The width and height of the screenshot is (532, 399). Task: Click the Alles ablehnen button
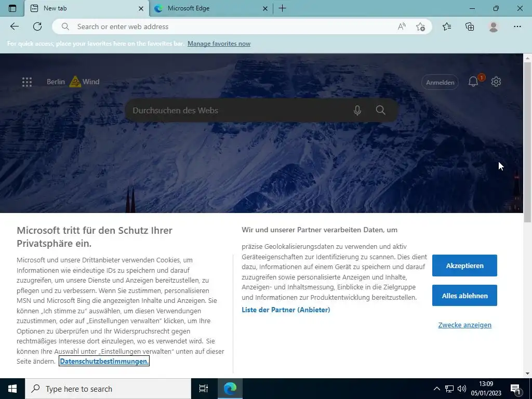coord(464,296)
